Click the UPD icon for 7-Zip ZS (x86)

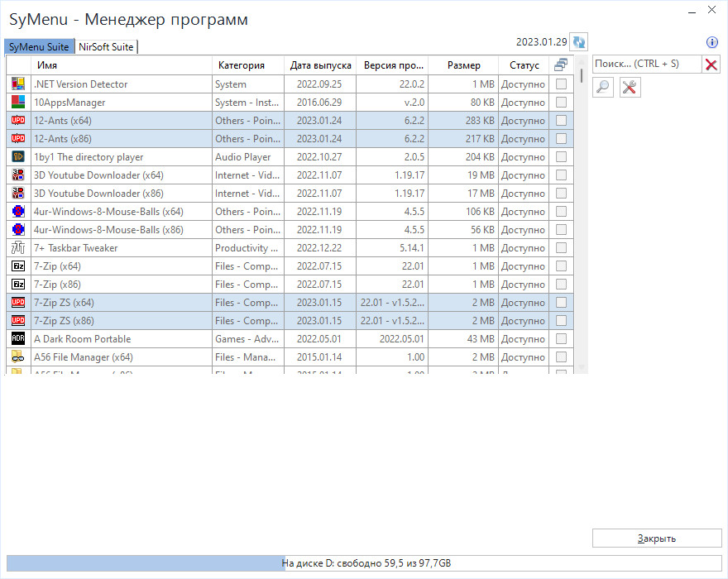[x=18, y=320]
